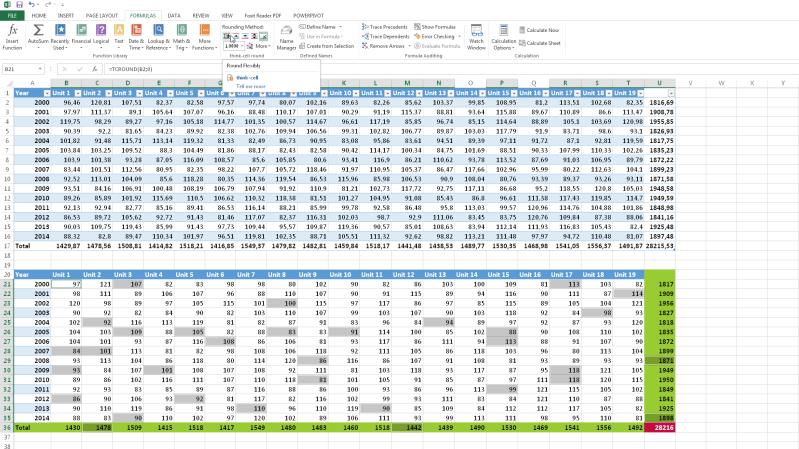Open the Date & Time functions library
This screenshot has width=799, height=449.
(x=136, y=37)
